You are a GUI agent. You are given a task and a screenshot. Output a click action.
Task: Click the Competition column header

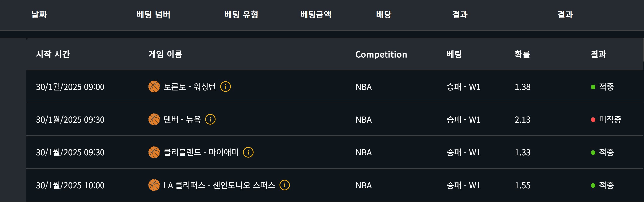click(x=381, y=54)
